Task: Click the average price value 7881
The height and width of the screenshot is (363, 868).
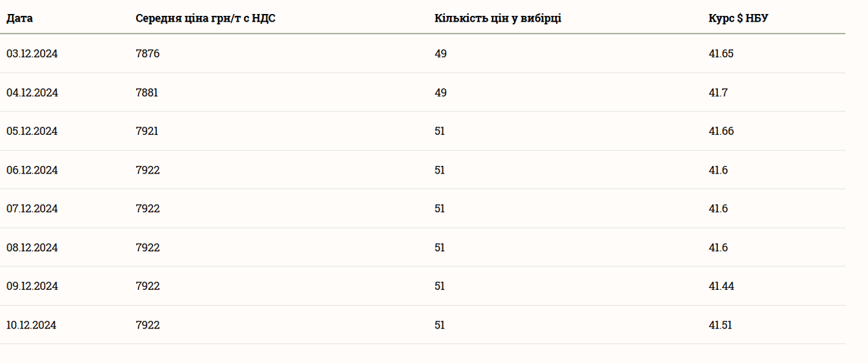Action: 147,93
